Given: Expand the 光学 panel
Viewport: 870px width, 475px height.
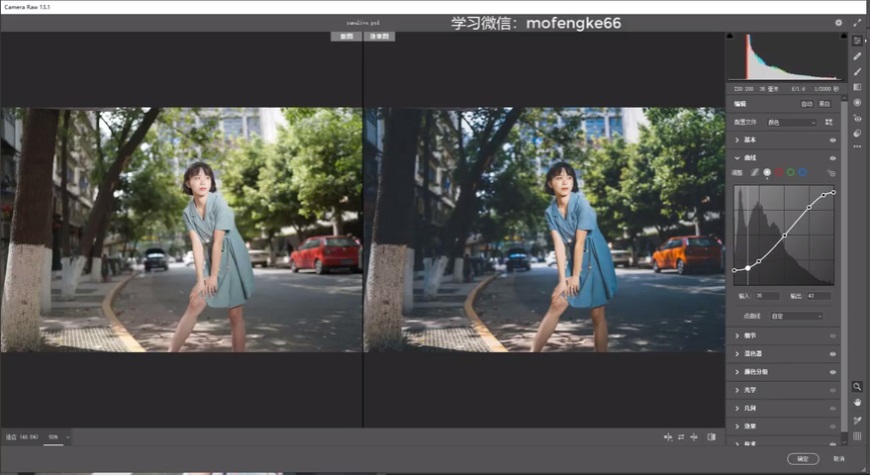Looking at the screenshot, I should pyautogui.click(x=737, y=391).
